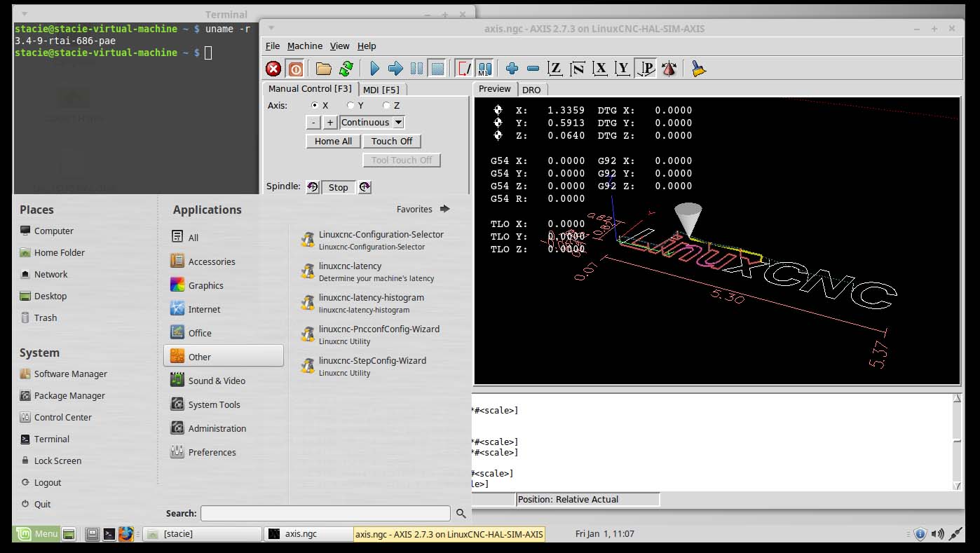The height and width of the screenshot is (553, 980).
Task: Switch to the perspective P view icon
Action: click(646, 69)
